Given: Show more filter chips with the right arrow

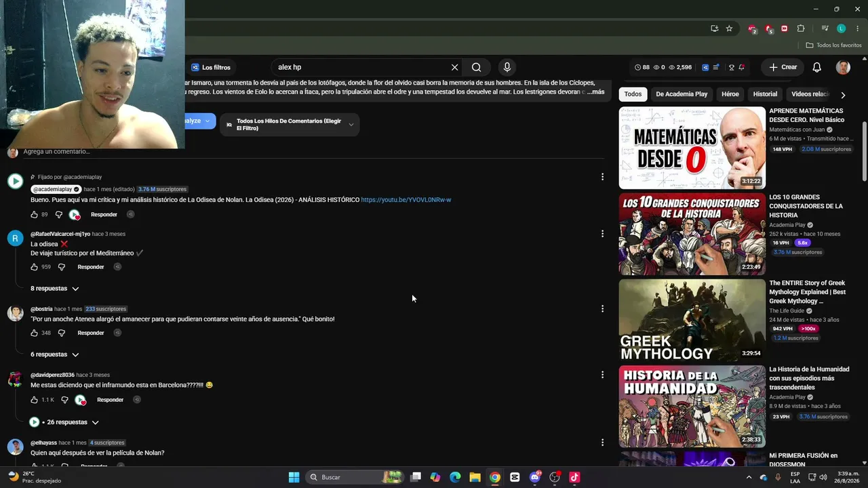Looking at the screenshot, I should click(x=843, y=95).
